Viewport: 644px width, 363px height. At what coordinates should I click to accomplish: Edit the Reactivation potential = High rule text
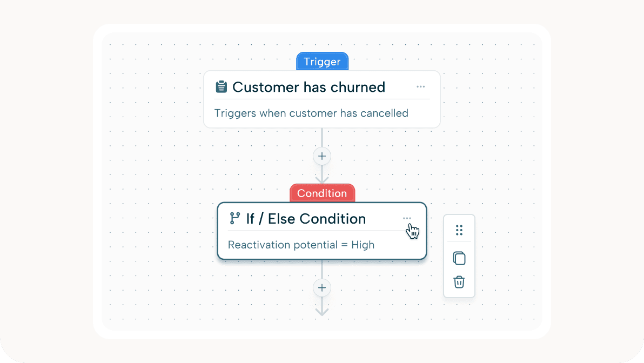click(x=301, y=245)
